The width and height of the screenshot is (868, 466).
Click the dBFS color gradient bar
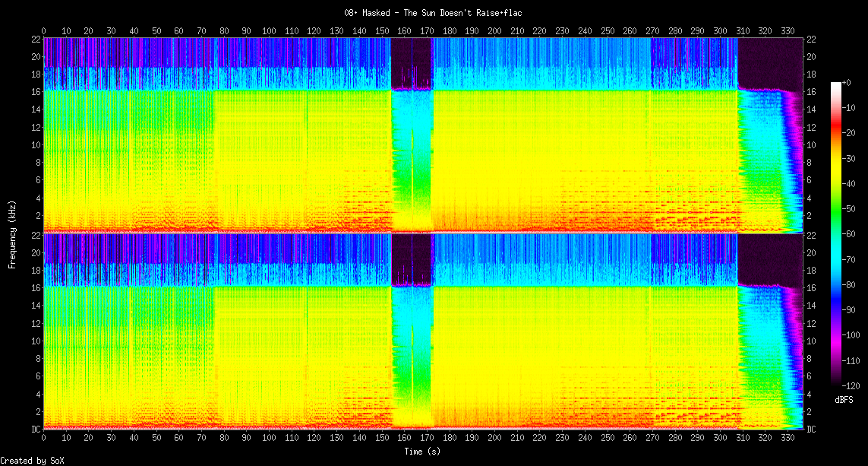[x=836, y=235]
